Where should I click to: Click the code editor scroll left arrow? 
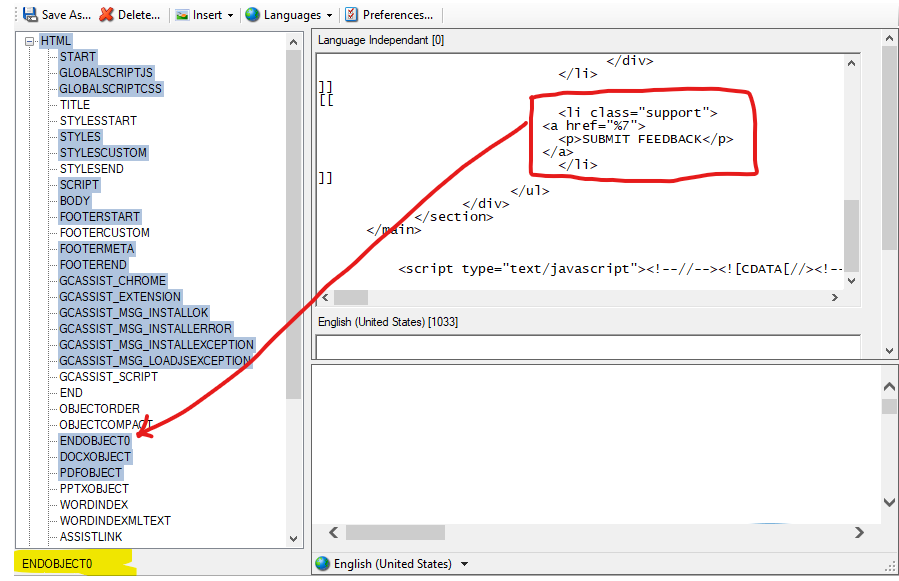point(325,297)
